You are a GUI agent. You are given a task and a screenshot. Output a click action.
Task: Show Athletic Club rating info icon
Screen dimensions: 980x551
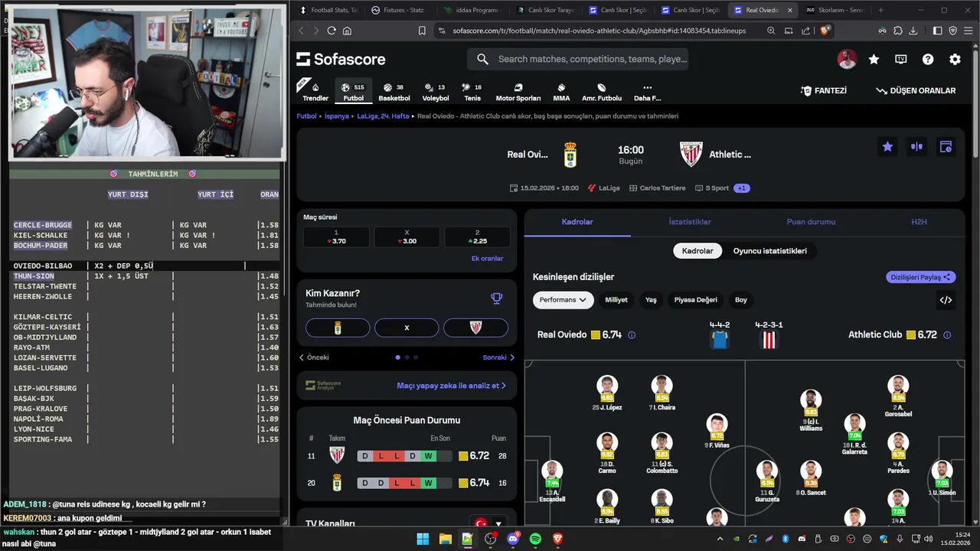[x=947, y=335]
